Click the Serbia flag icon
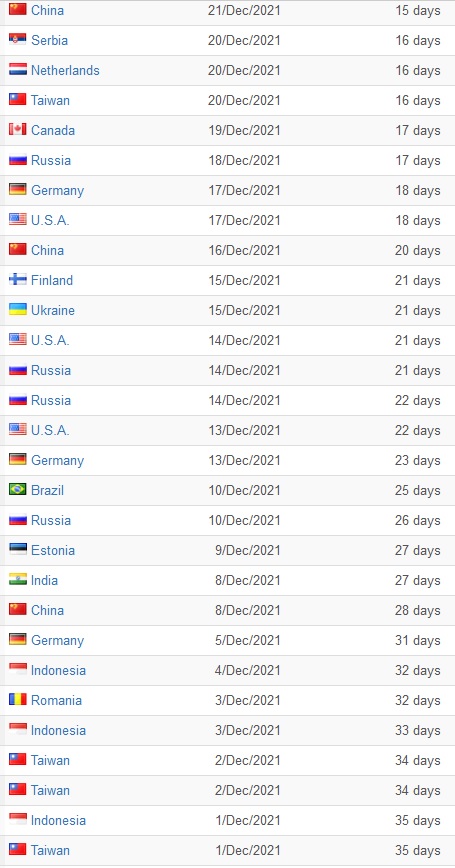The height and width of the screenshot is (868, 455). click(x=18, y=39)
